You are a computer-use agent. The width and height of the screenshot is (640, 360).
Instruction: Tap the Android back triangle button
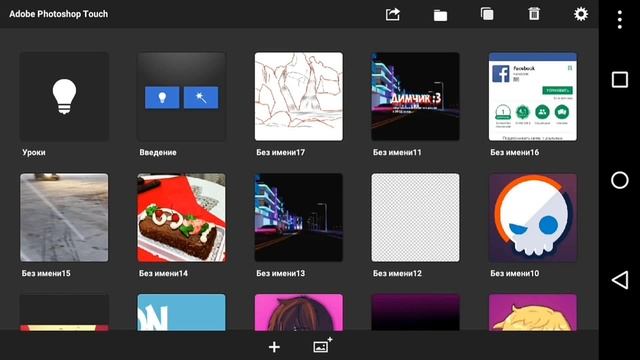pyautogui.click(x=620, y=280)
